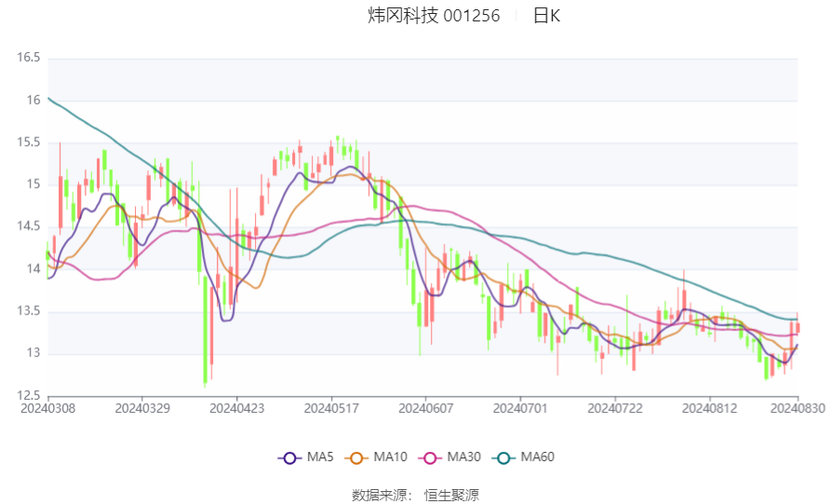Click the purple MA5 legend circle marker
The width and height of the screenshot is (831, 504).
[289, 458]
